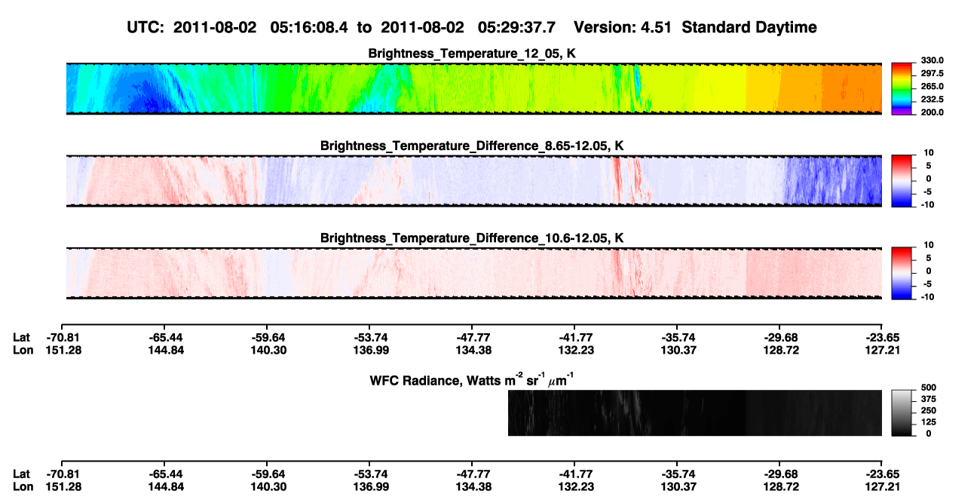This screenshot has width=980, height=503.
Task: Click 130.37 longitude on the bottom axis
Action: pyautogui.click(x=679, y=486)
